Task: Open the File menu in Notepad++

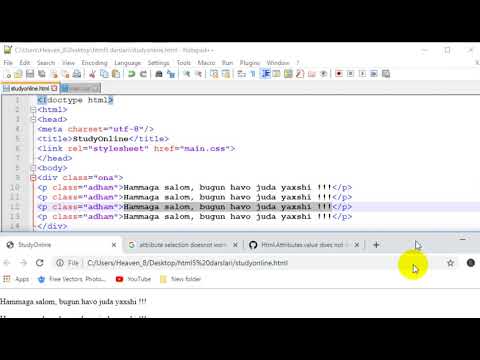Action: 8,63
